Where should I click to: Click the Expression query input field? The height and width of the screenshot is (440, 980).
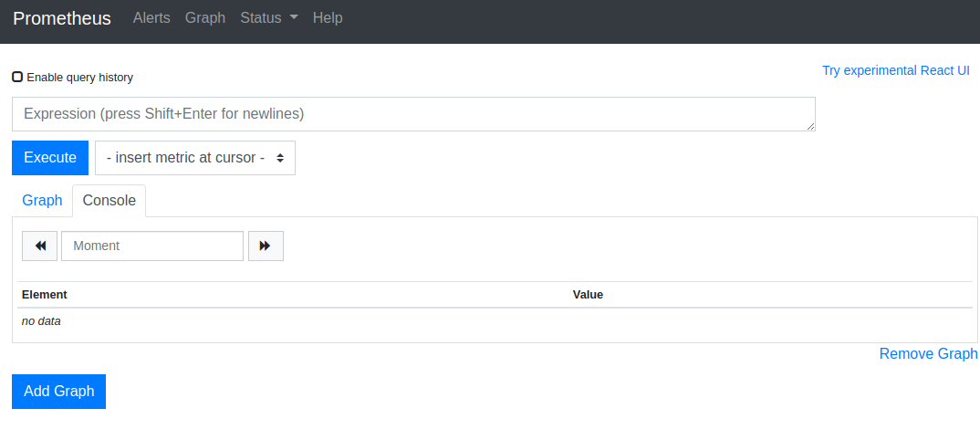pyautogui.click(x=413, y=114)
